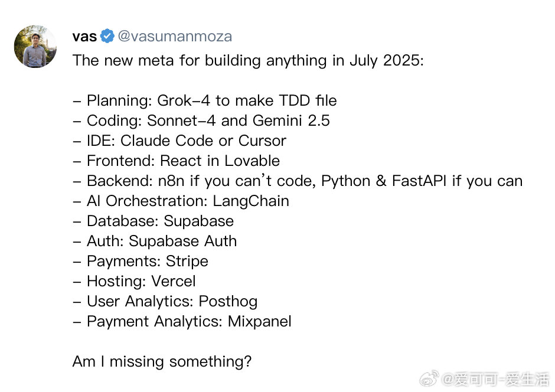Click the display name vas
Screen dimensions: 555x392
84,37
